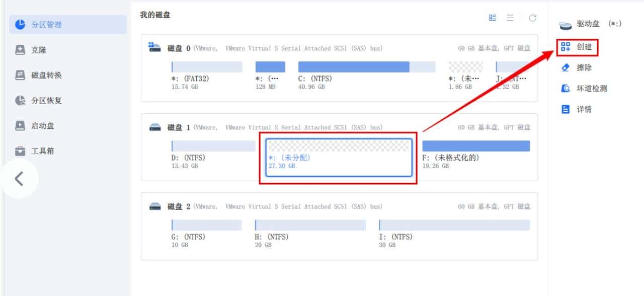The height and width of the screenshot is (296, 644).
Task: Refresh the disk list
Action: (532, 18)
